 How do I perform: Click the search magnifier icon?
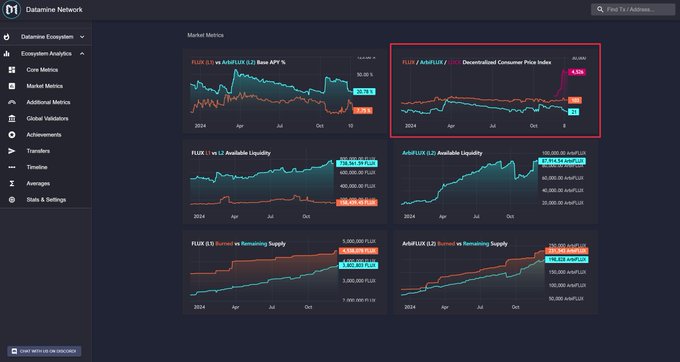(600, 9)
